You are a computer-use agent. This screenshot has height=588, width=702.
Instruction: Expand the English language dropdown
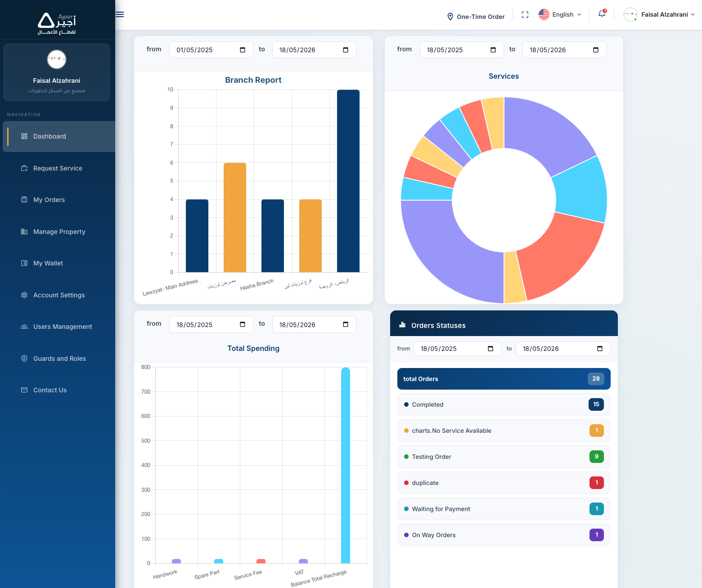560,14
